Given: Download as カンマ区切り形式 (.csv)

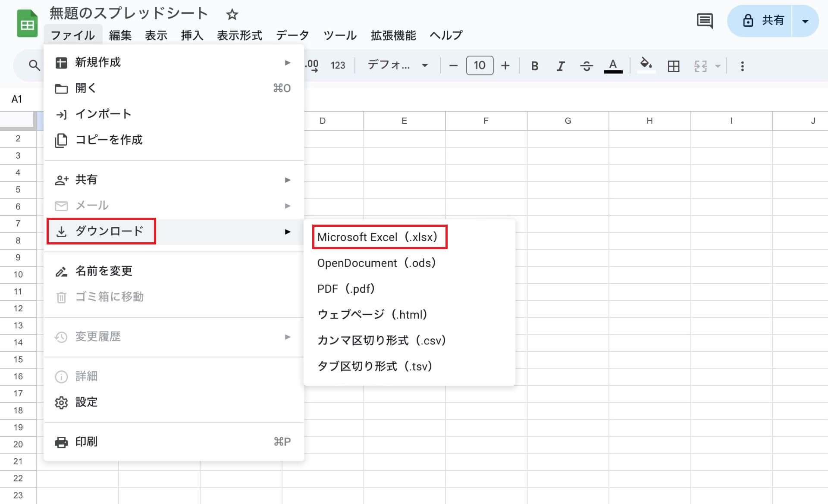Looking at the screenshot, I should tap(409, 341).
